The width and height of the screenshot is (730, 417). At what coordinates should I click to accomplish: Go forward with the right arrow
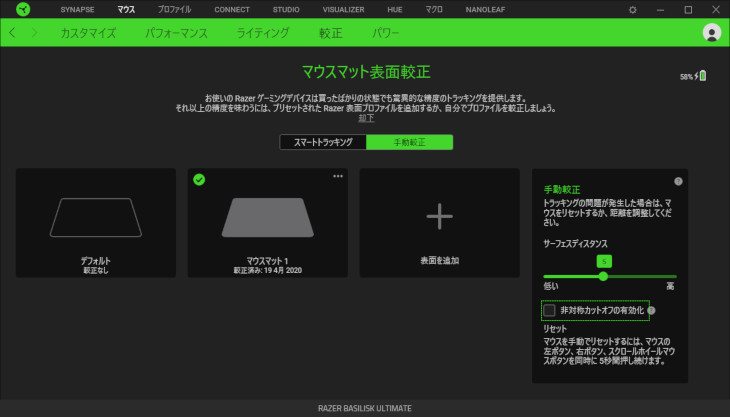34,33
